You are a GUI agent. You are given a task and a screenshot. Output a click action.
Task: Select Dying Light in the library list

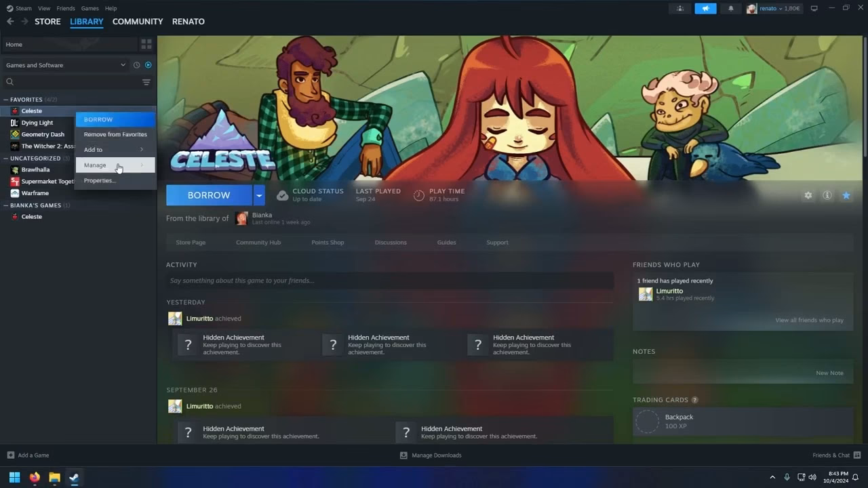(x=37, y=123)
